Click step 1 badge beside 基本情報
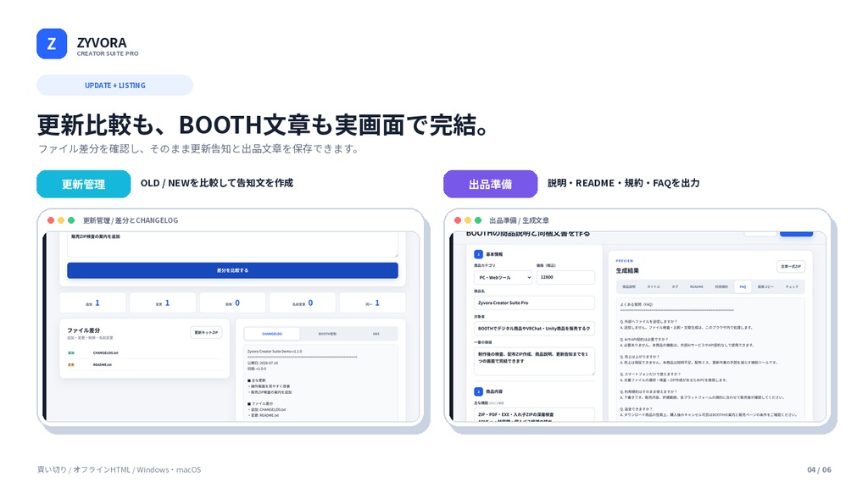 pos(478,254)
